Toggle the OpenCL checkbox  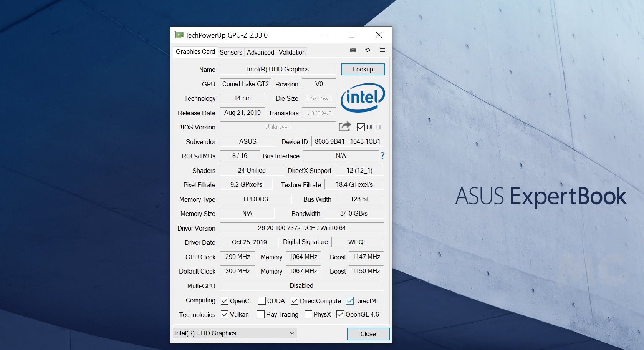click(x=225, y=301)
